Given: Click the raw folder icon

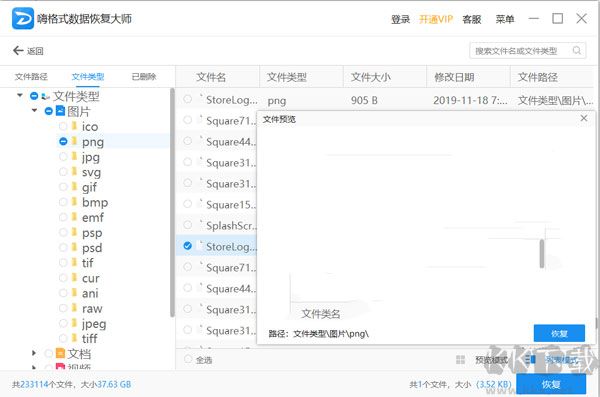Looking at the screenshot, I should (75, 308).
